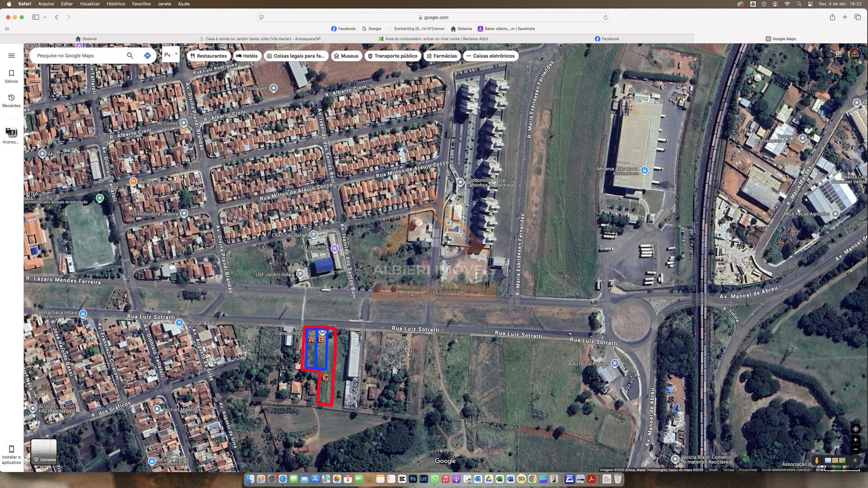Image resolution: width=868 pixels, height=488 pixels.
Task: Click the Condomínio Portal Caminhos de Córdoba pin
Action: (x=460, y=182)
